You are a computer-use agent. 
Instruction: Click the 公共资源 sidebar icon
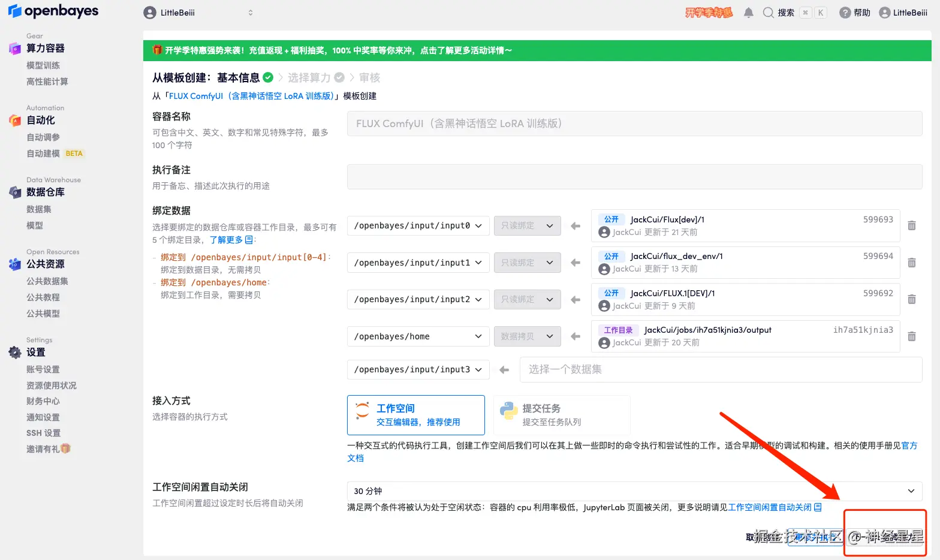pyautogui.click(x=15, y=264)
